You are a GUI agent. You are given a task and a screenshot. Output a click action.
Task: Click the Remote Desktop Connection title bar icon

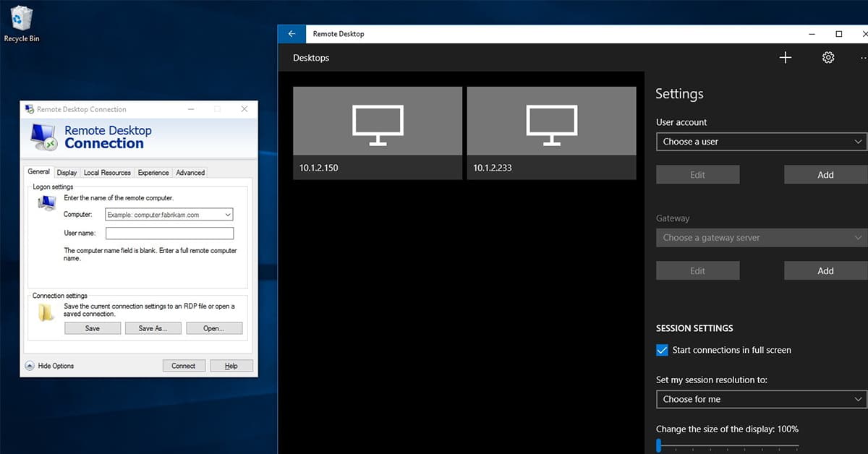pos(29,109)
